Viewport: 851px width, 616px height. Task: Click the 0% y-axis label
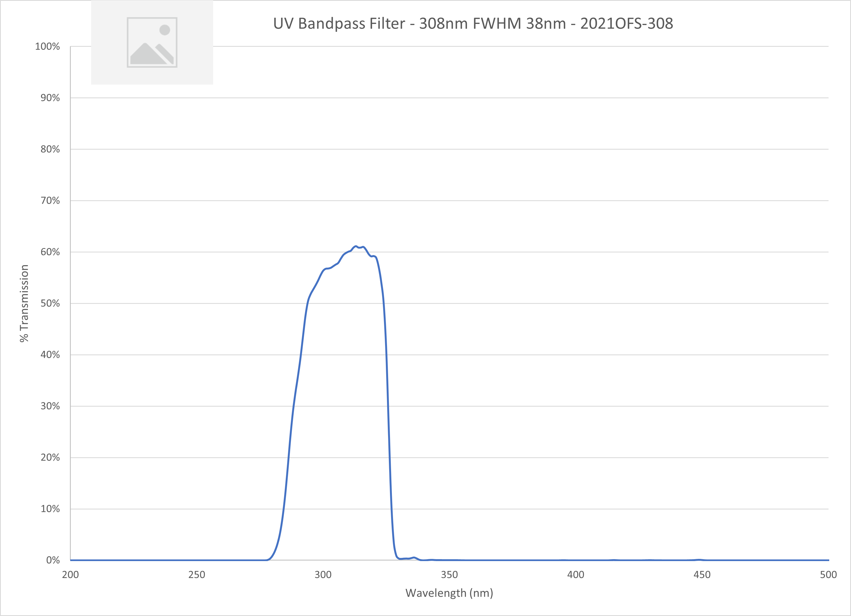tap(53, 560)
